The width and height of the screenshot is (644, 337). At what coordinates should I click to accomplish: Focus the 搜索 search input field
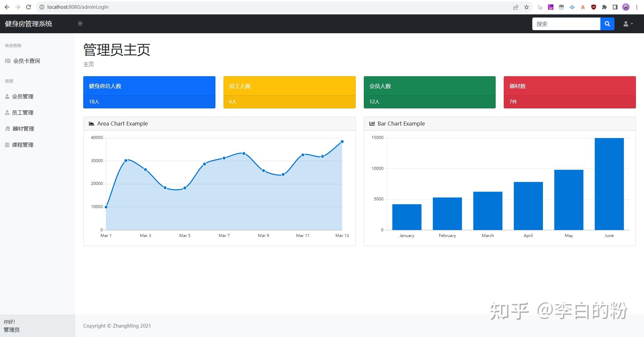(566, 24)
